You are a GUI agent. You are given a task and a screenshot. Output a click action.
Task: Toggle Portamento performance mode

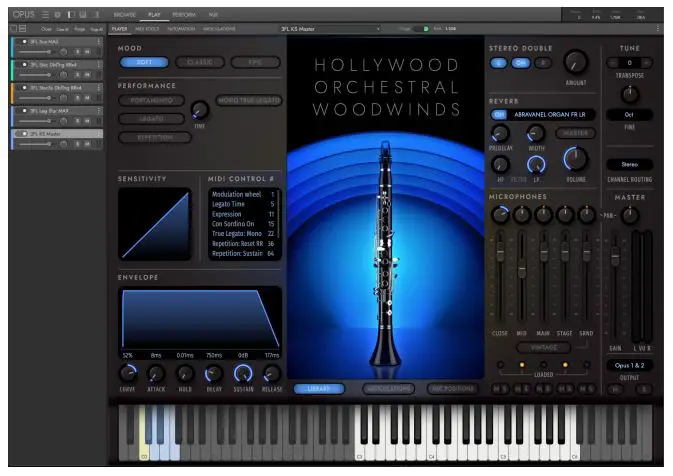(x=152, y=100)
